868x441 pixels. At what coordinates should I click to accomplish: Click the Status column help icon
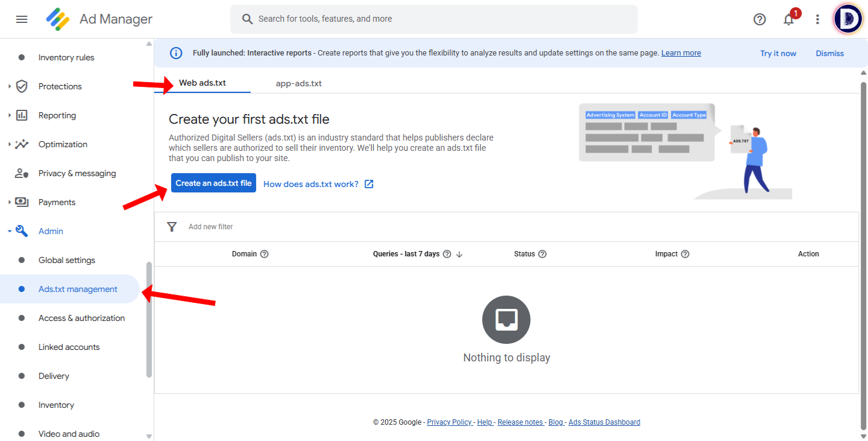542,254
